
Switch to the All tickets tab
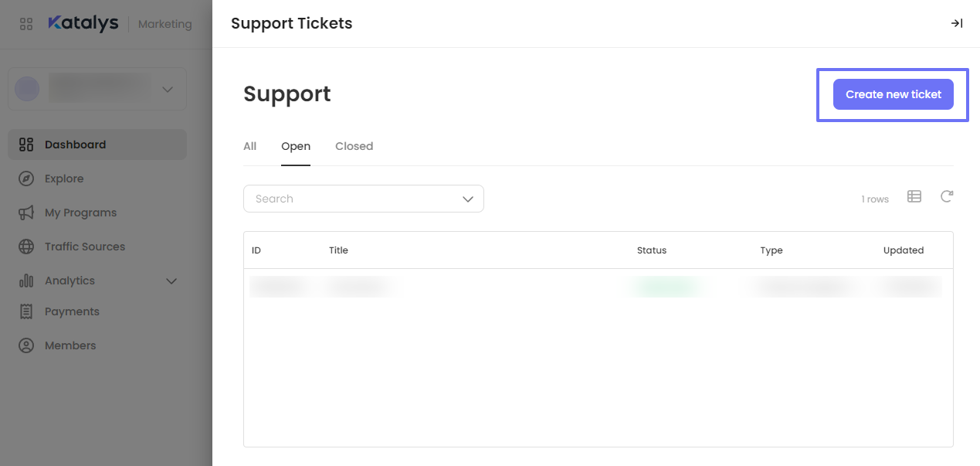coord(249,146)
